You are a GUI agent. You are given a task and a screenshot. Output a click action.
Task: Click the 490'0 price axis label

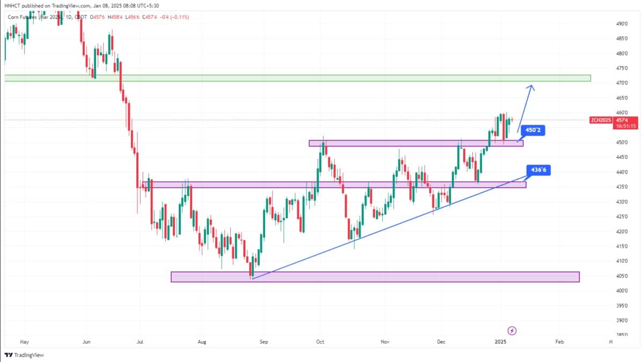click(623, 24)
